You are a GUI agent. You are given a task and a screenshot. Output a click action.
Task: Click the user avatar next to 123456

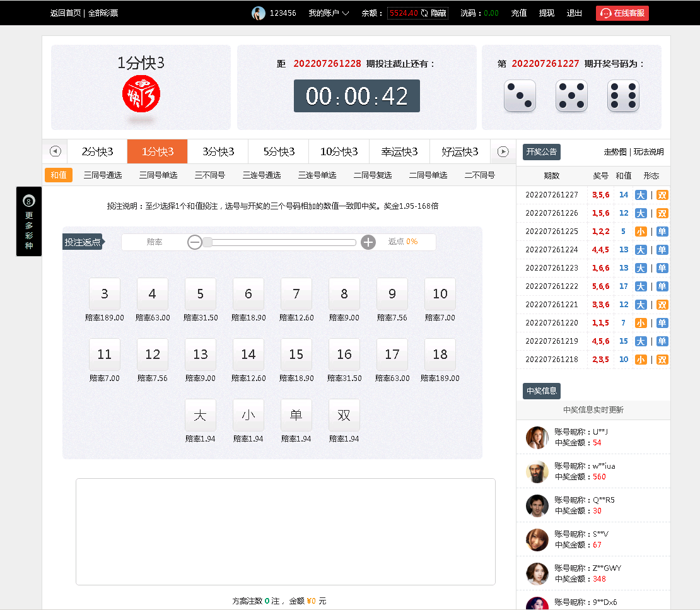259,13
